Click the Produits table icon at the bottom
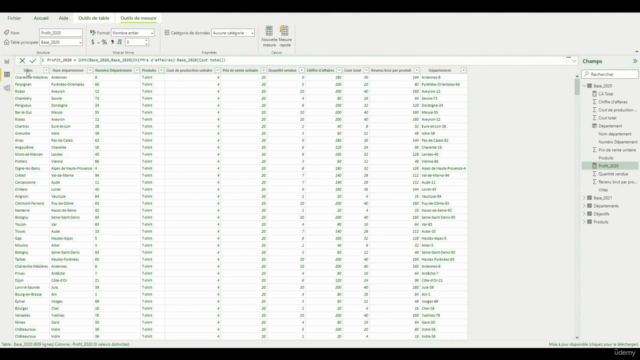The height and width of the screenshot is (360, 640). tap(589, 222)
